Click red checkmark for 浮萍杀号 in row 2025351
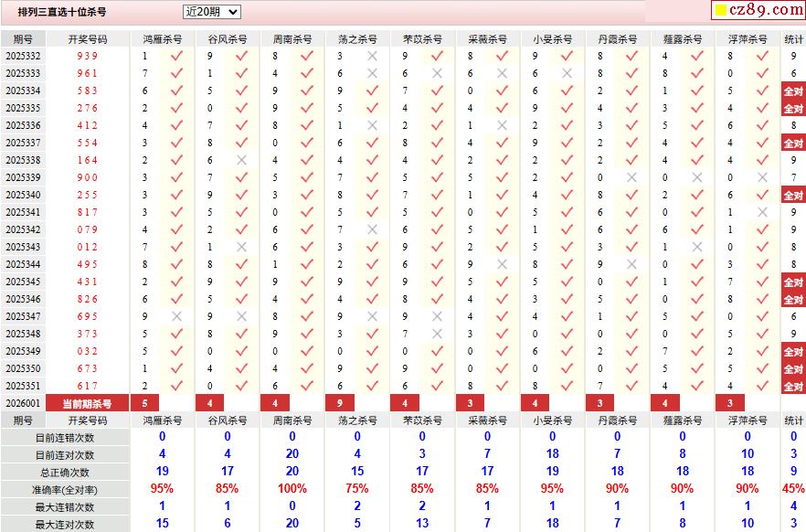806x532 pixels. coord(762,386)
